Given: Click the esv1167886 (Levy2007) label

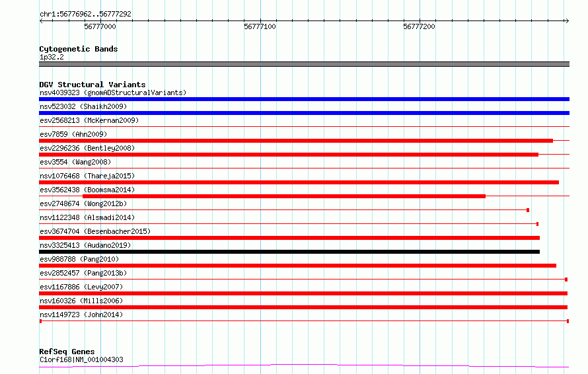Looking at the screenshot, I should click(x=81, y=287).
